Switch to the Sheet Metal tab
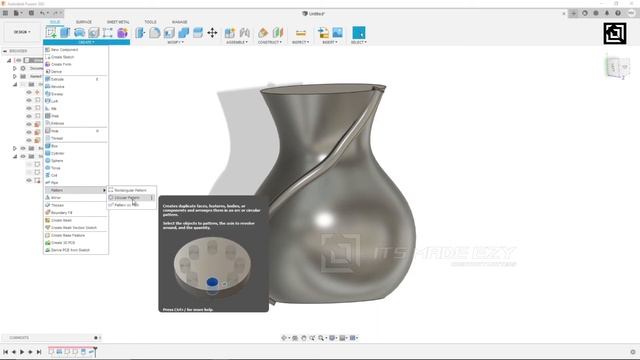The height and width of the screenshot is (360, 640). point(118,22)
